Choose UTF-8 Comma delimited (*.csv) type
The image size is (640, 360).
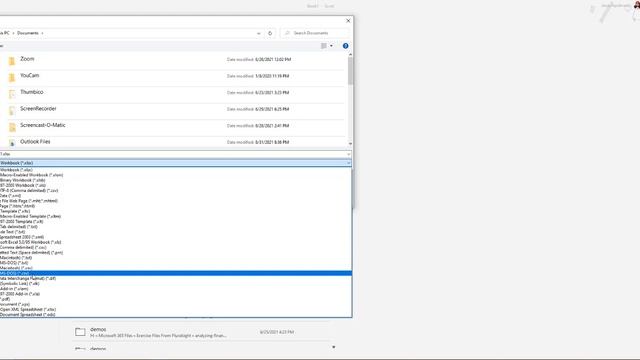click(x=176, y=191)
